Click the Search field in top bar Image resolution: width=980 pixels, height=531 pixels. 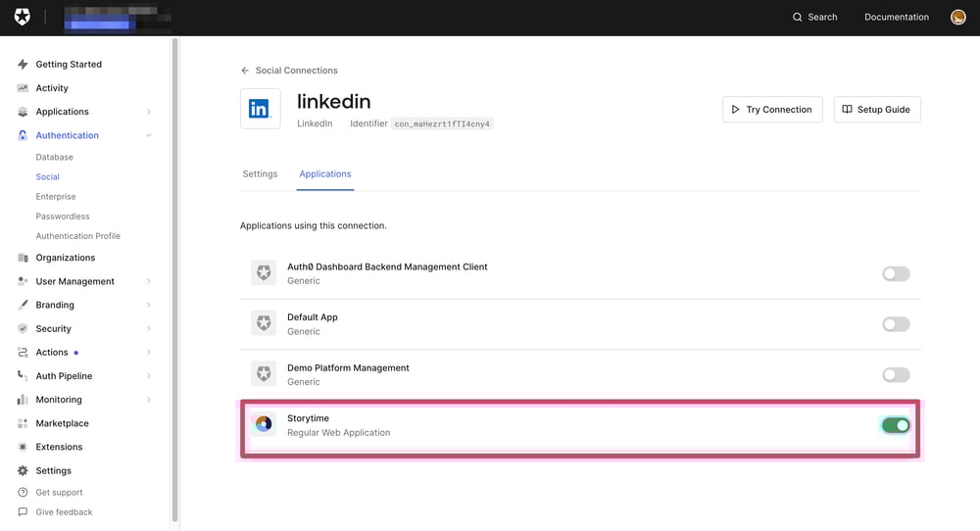pyautogui.click(x=815, y=17)
